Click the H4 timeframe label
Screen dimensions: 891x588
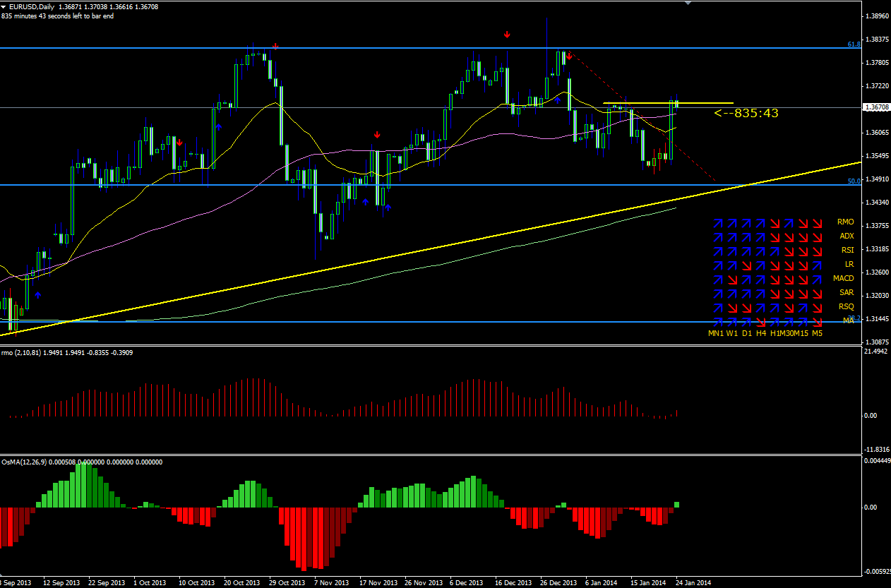tap(761, 333)
